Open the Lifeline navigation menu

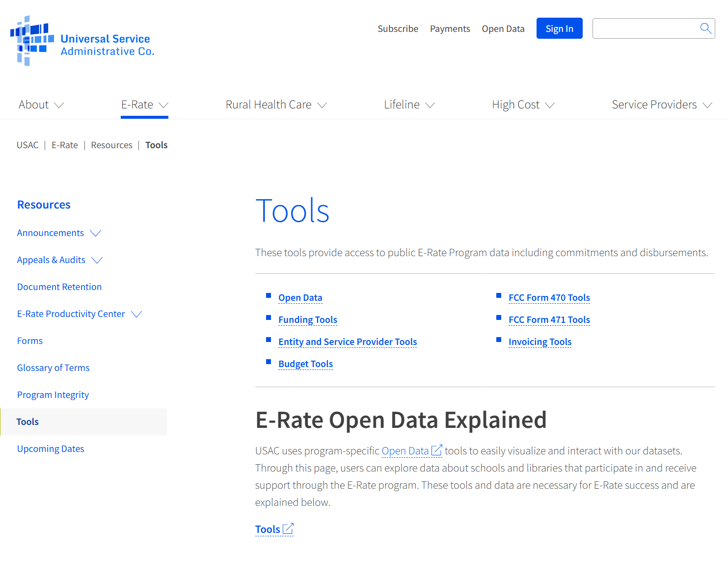pyautogui.click(x=409, y=105)
